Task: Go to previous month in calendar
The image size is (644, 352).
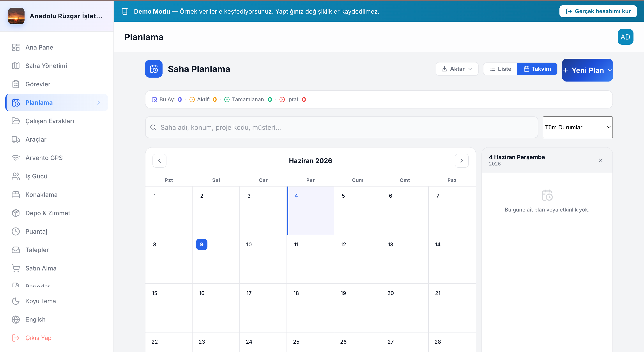Action: (x=159, y=161)
